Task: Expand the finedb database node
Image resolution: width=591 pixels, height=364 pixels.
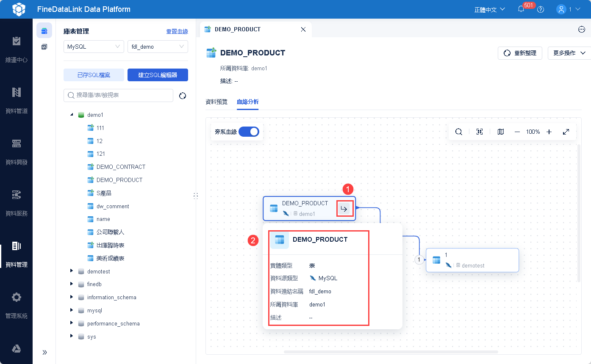Action: coord(72,284)
